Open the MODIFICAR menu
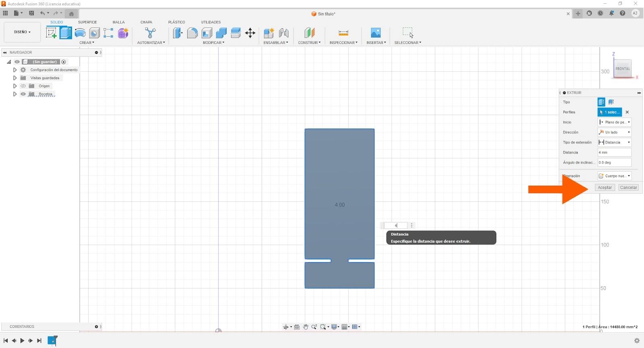Image resolution: width=644 pixels, height=348 pixels. tap(213, 43)
